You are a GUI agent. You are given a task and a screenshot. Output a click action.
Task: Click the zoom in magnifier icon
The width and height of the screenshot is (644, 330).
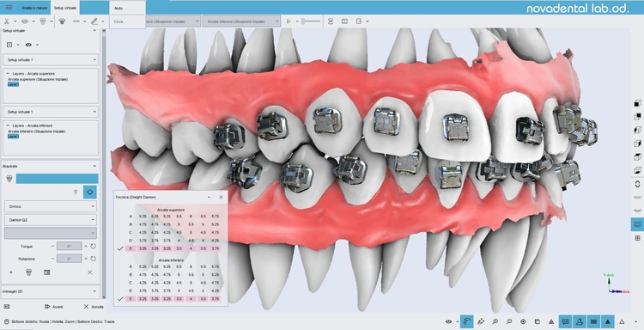point(495,321)
